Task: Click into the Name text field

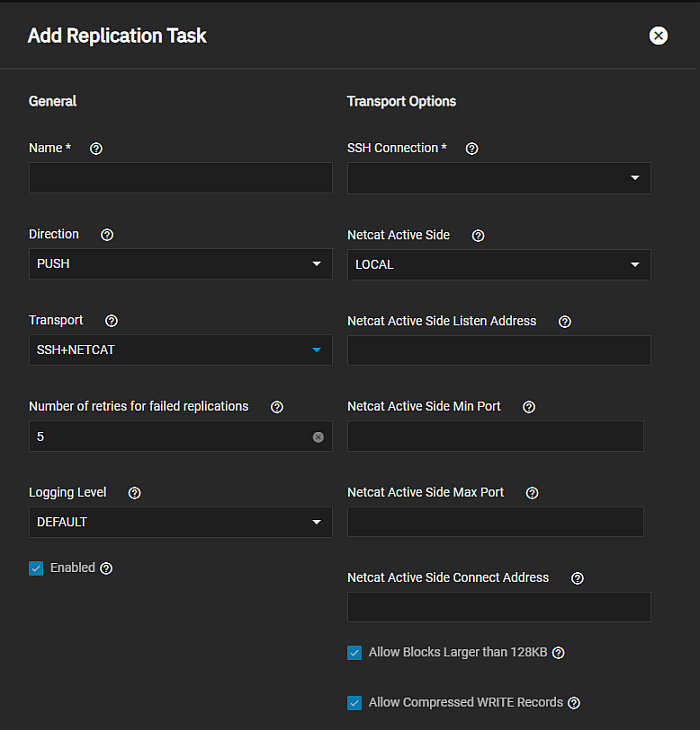Action: 180,178
